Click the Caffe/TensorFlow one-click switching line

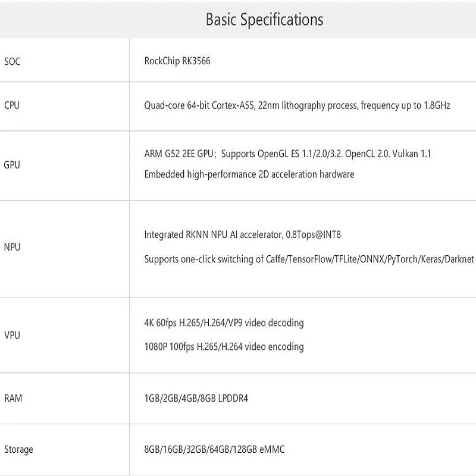click(309, 259)
